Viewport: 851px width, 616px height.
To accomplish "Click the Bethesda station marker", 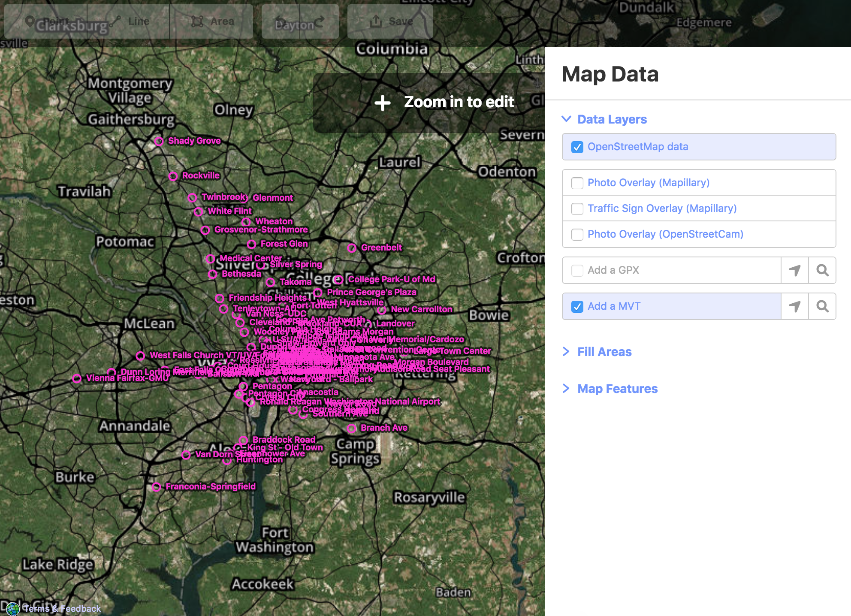I will click(213, 275).
